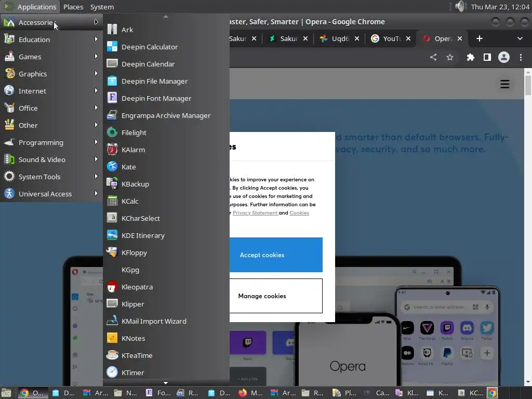This screenshot has width=532, height=399.
Task: Open the Places menu
Action: point(73,7)
